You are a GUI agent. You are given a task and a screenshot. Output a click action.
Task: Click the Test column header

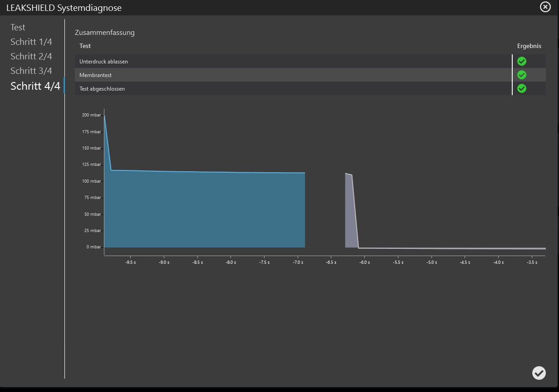pyautogui.click(x=85, y=46)
